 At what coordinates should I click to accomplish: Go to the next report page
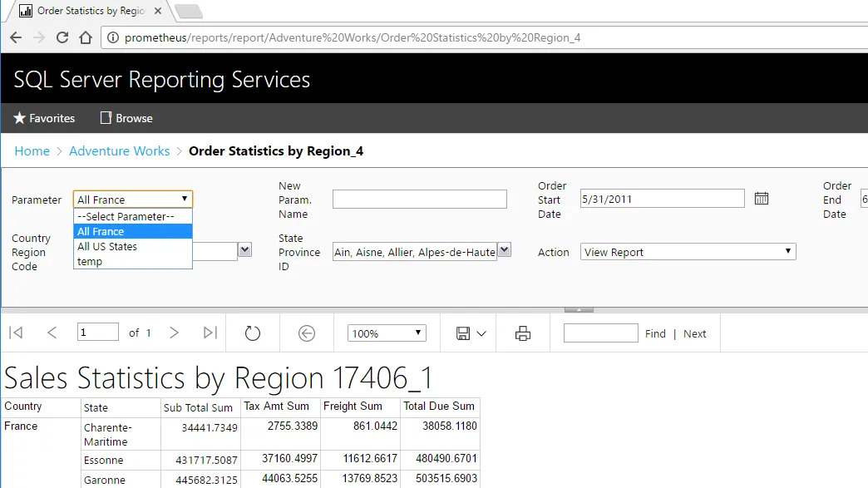coord(174,333)
